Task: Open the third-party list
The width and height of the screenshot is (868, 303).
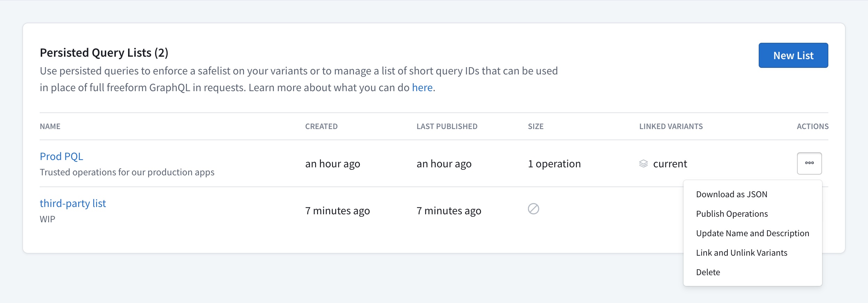Action: click(73, 203)
